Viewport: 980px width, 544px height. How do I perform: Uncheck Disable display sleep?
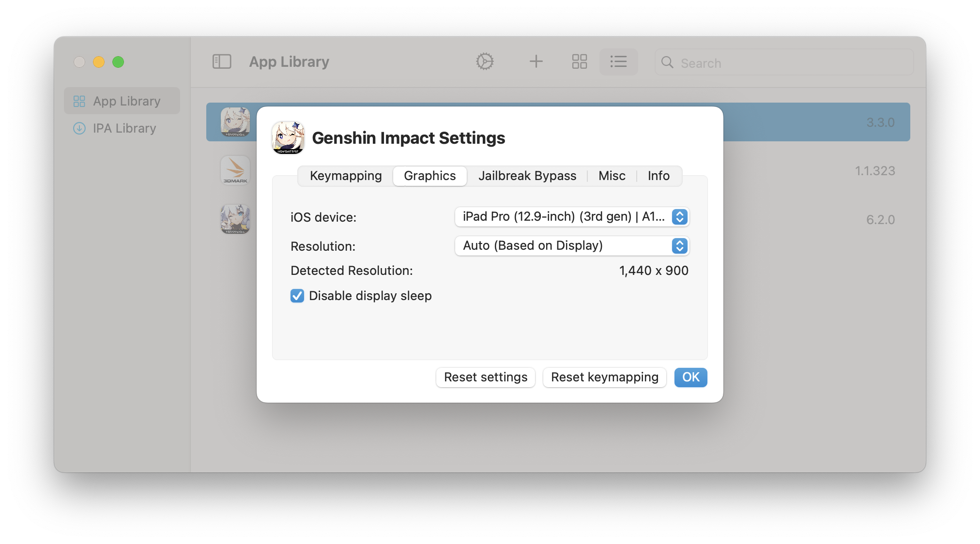click(x=297, y=295)
